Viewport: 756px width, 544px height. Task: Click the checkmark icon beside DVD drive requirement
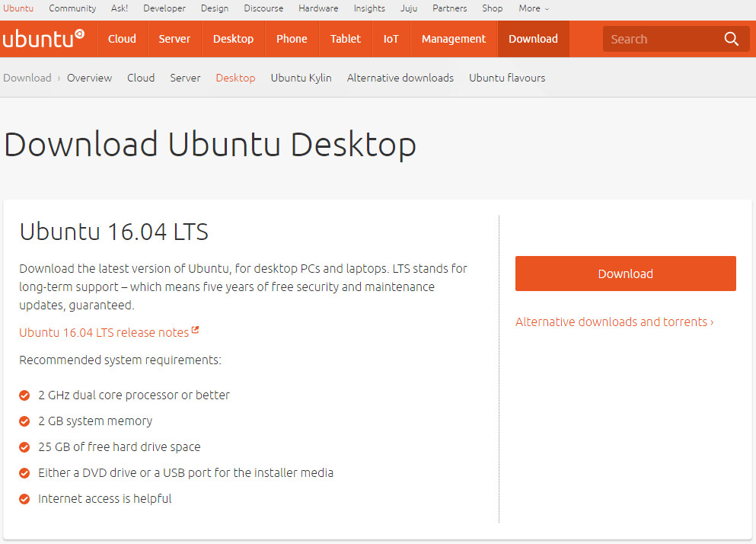tap(24, 473)
